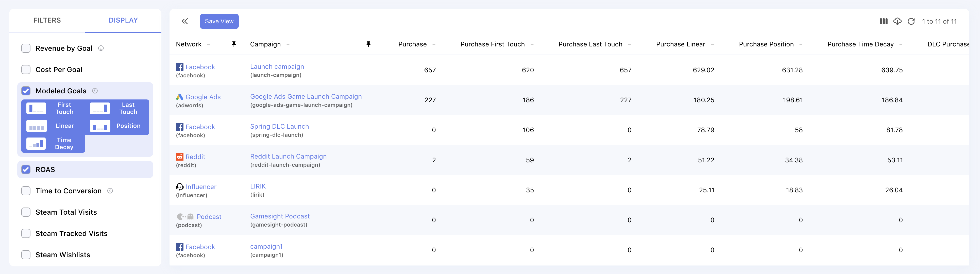The width and height of the screenshot is (980, 274).
Task: Click the Modeled Goals info icon
Action: (95, 91)
